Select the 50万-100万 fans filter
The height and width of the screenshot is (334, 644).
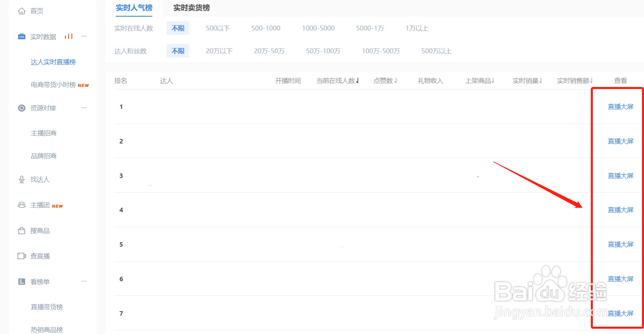tap(323, 51)
